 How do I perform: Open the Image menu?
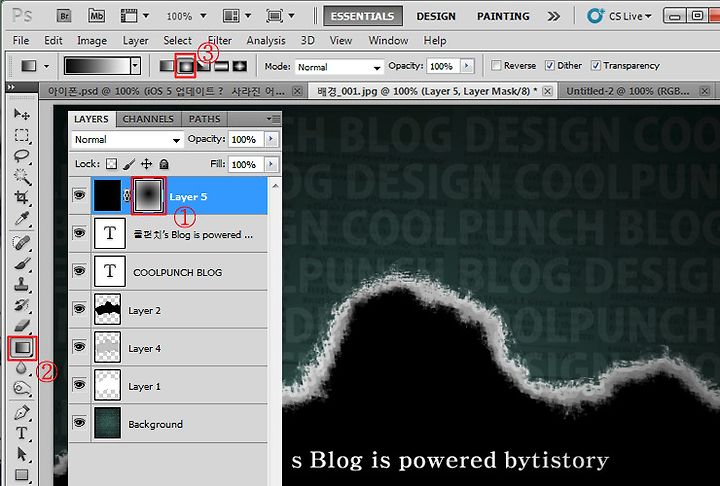(92, 40)
